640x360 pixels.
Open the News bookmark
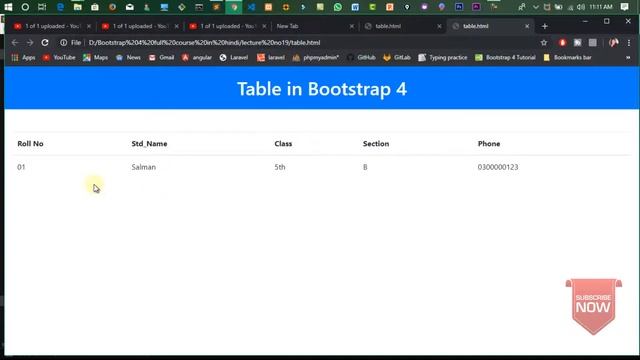click(128, 58)
